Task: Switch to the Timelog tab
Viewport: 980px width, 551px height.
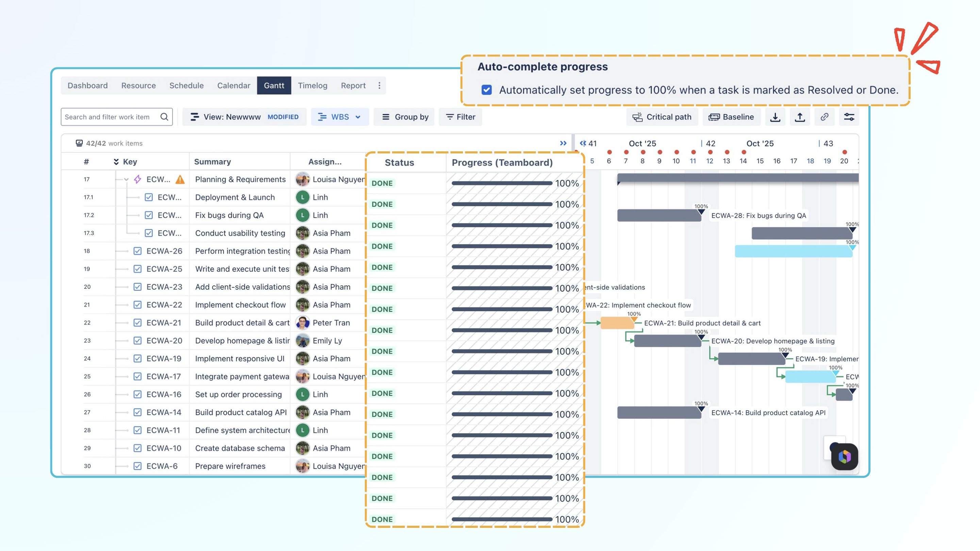Action: point(312,86)
